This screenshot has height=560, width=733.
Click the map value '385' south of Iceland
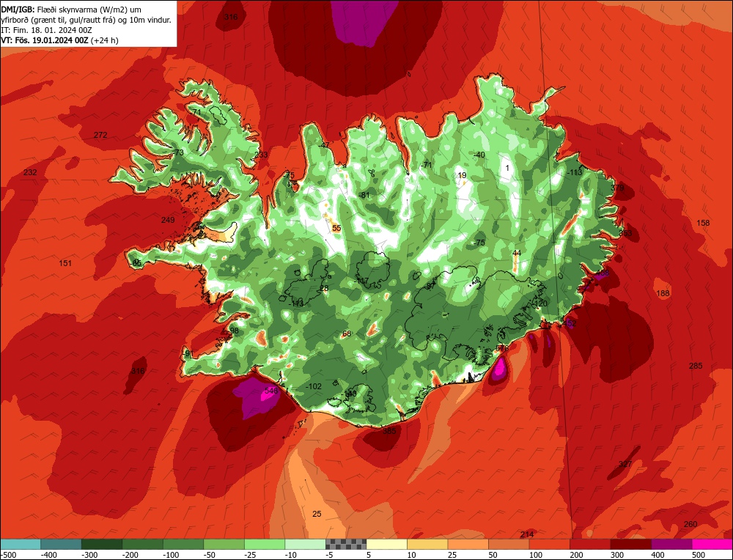389,431
